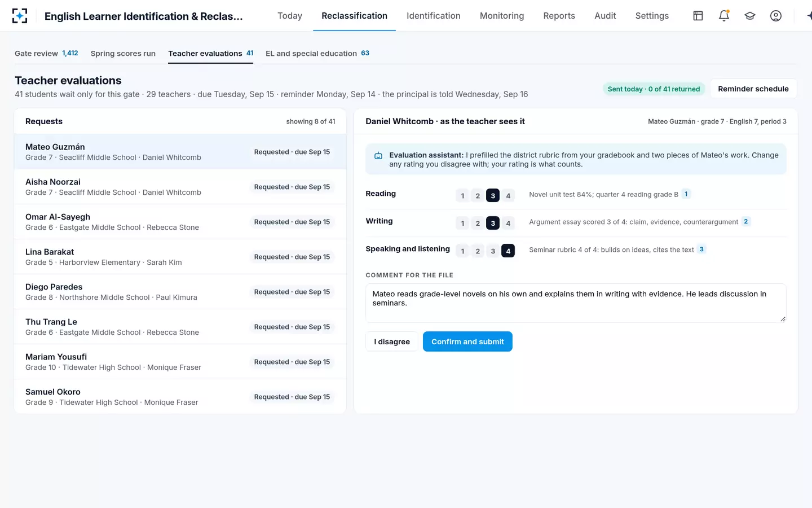The image size is (812, 508).
Task: Set Speaking and listening rating to 1
Action: point(462,251)
